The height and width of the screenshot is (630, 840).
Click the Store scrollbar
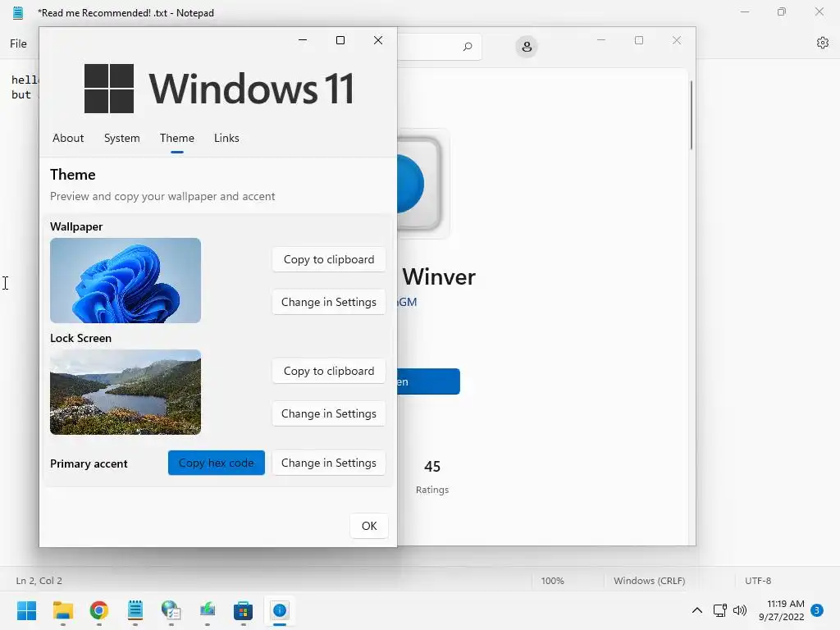tap(692, 115)
